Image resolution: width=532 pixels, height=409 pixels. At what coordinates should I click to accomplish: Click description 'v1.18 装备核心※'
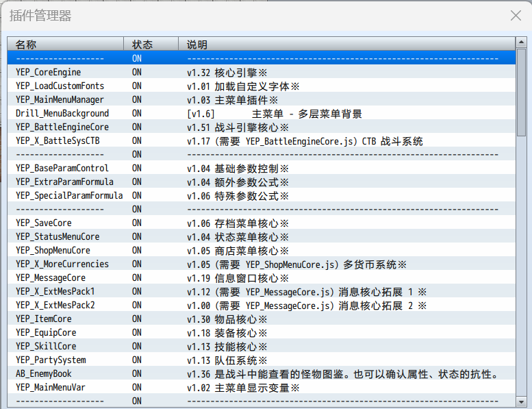[x=227, y=333]
